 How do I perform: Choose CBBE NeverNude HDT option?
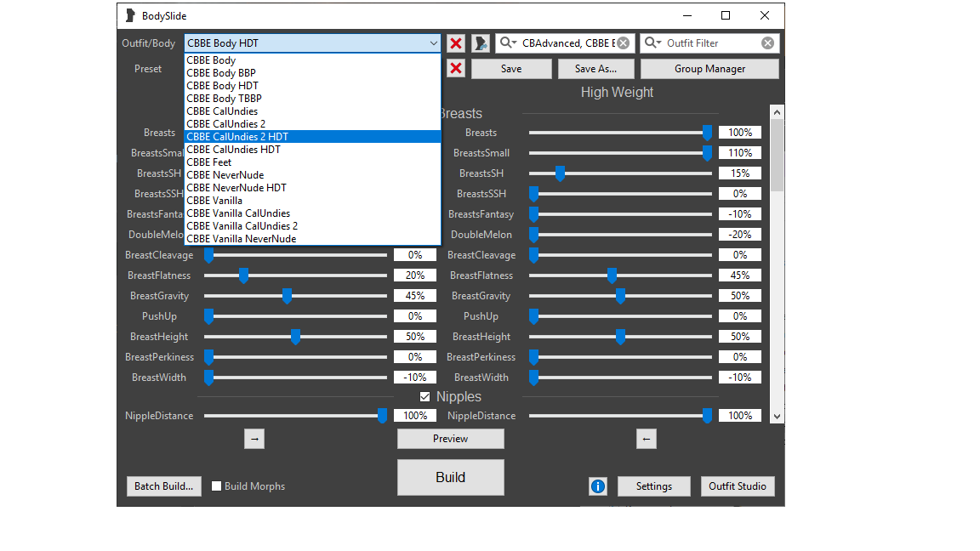click(312, 188)
